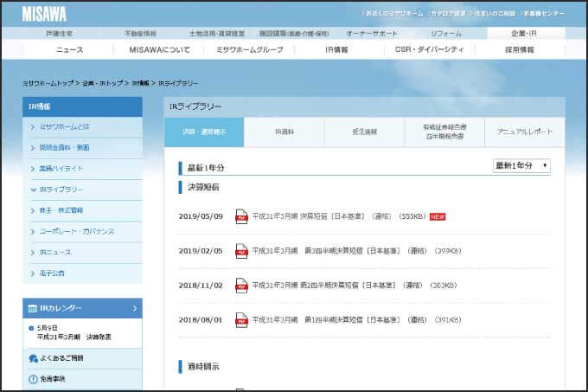The height and width of the screenshot is (392, 588).
Task: Open MISAWAについて in the sub navigation
Action: pos(159,49)
